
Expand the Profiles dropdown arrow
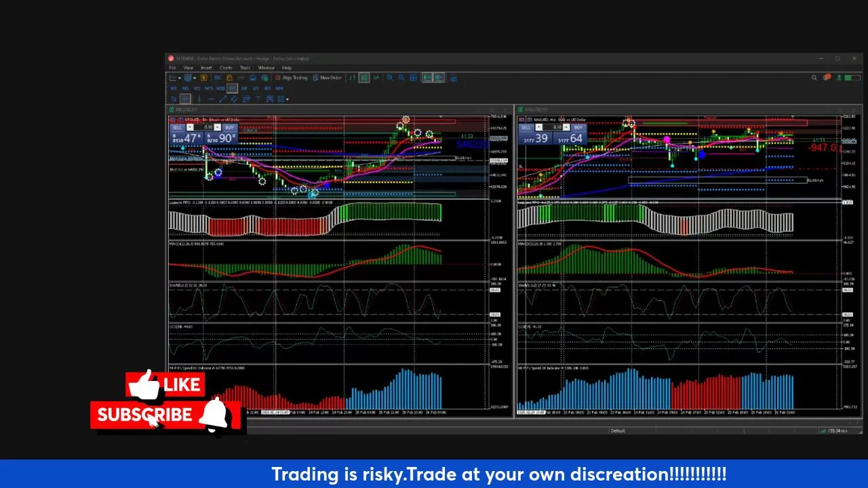click(x=195, y=78)
